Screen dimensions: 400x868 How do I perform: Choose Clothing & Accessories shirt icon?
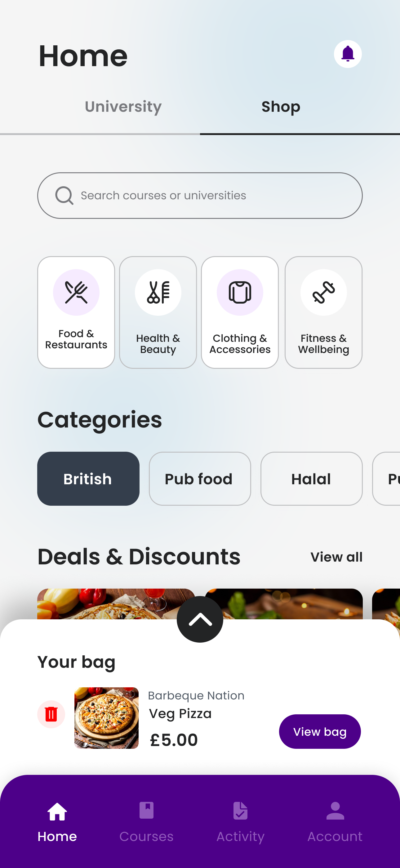point(240,292)
